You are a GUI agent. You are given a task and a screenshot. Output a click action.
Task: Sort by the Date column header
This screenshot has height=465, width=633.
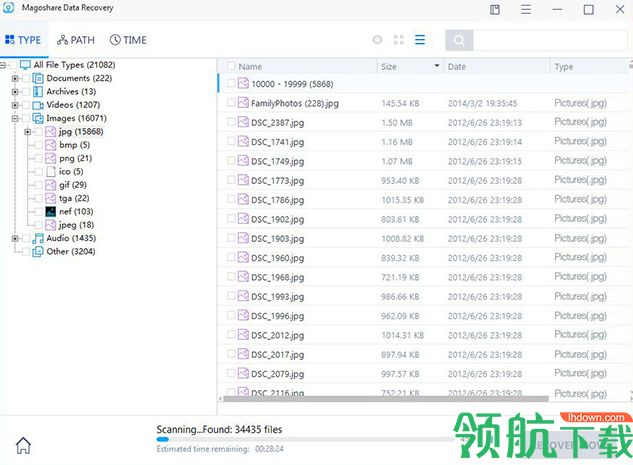point(457,67)
